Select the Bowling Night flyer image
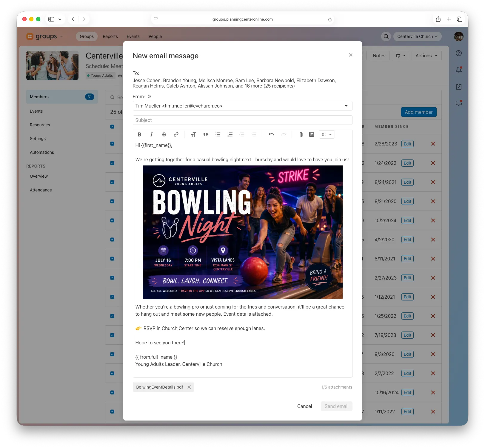The height and width of the screenshot is (448, 485). [x=242, y=232]
